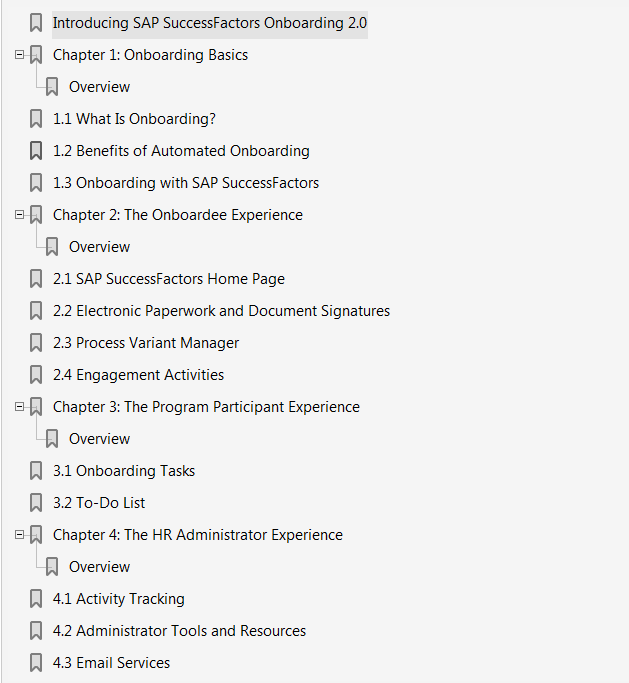Click bookmark icon beside Introducing SAP SuccessFactors Onboarding 2.0
The image size is (629, 683).
coord(36,23)
